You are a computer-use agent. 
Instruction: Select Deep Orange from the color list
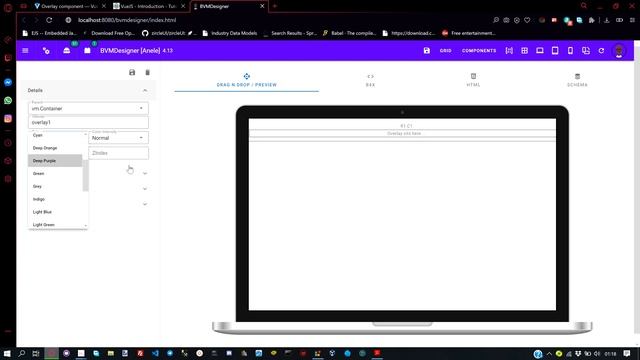55,148
